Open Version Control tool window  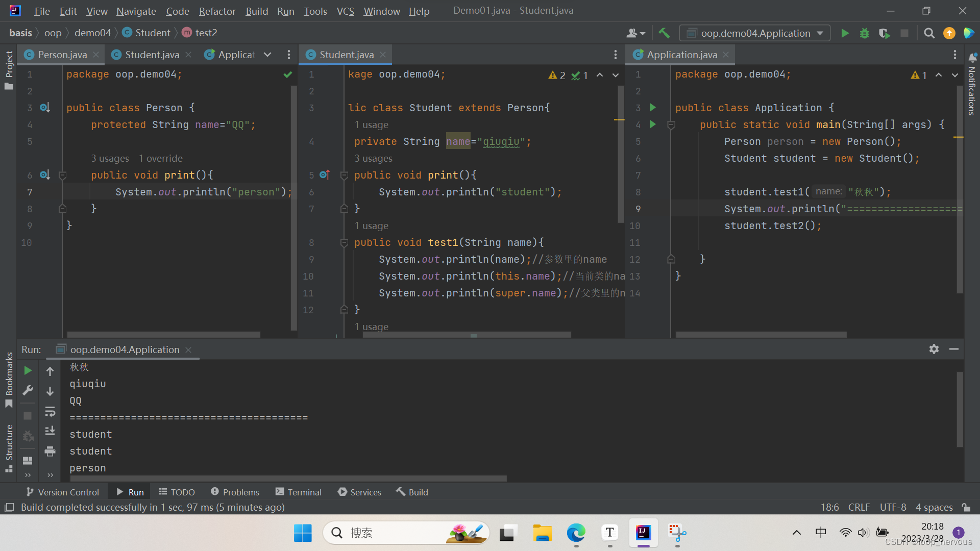pyautogui.click(x=62, y=492)
